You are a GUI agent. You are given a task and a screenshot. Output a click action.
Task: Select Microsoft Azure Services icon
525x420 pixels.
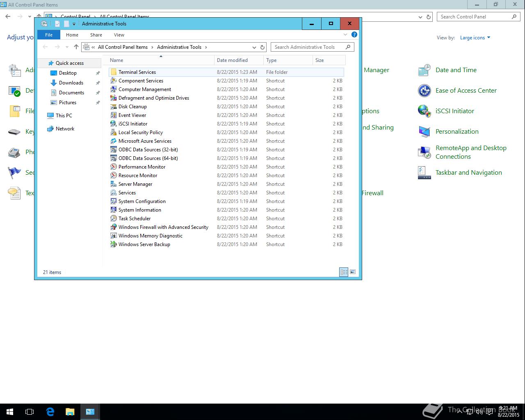pyautogui.click(x=114, y=141)
